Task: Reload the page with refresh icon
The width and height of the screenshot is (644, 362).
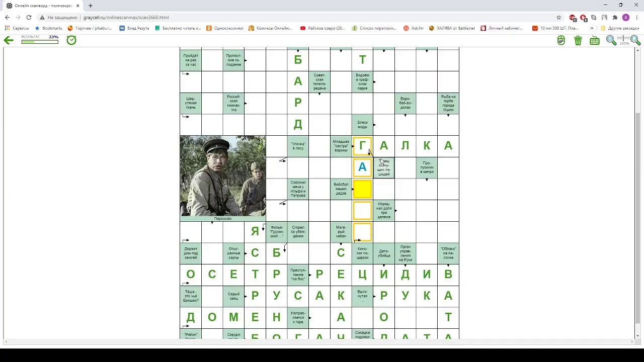Action: (29, 17)
